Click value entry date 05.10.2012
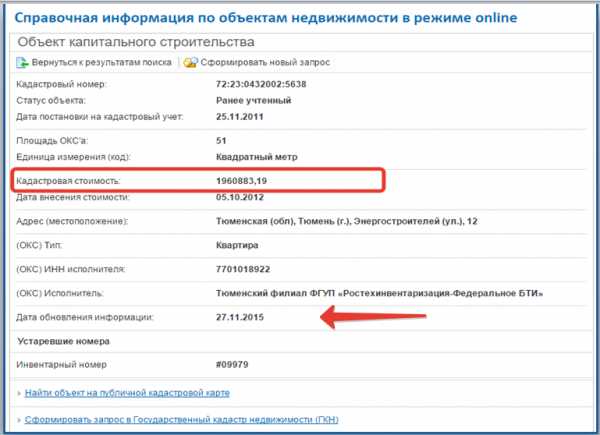 coord(240,197)
